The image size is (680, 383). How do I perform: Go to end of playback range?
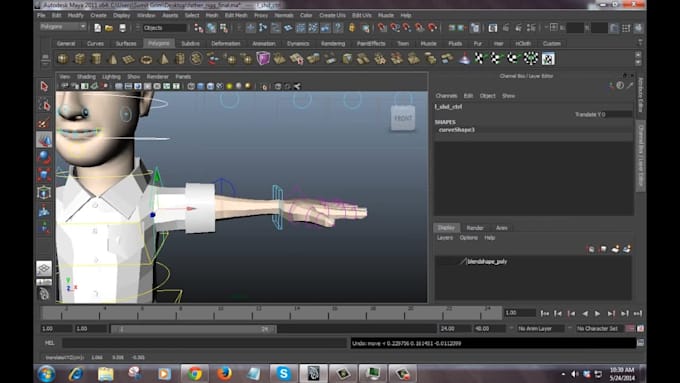pos(638,313)
